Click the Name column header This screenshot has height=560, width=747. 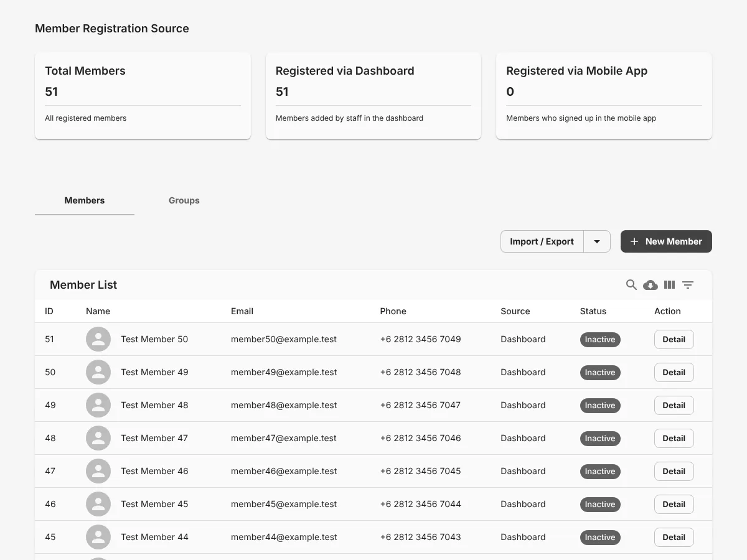(x=98, y=311)
